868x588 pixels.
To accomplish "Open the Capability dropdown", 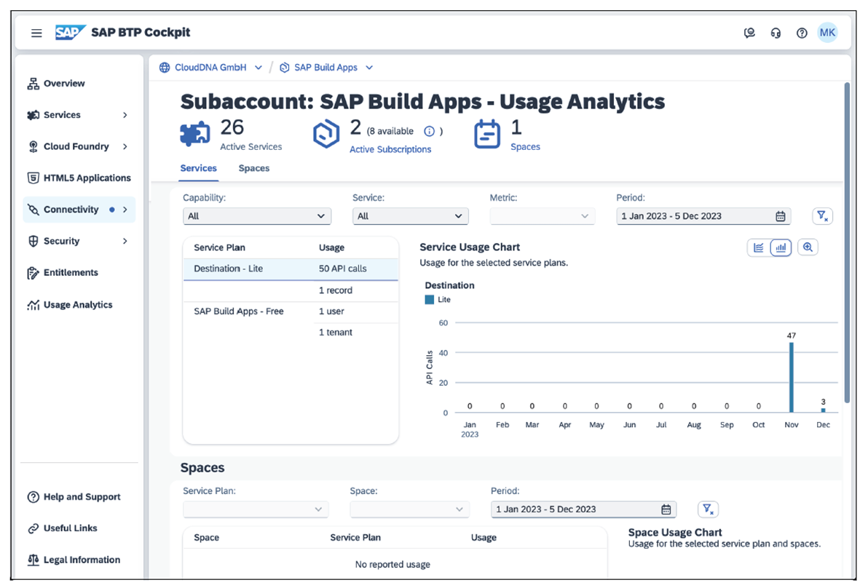I will coord(256,215).
